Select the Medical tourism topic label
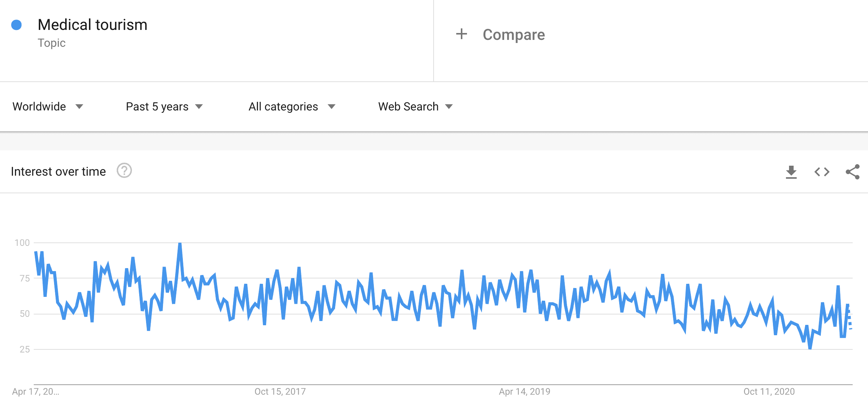Viewport: 868px width, 415px height. pyautogui.click(x=93, y=24)
